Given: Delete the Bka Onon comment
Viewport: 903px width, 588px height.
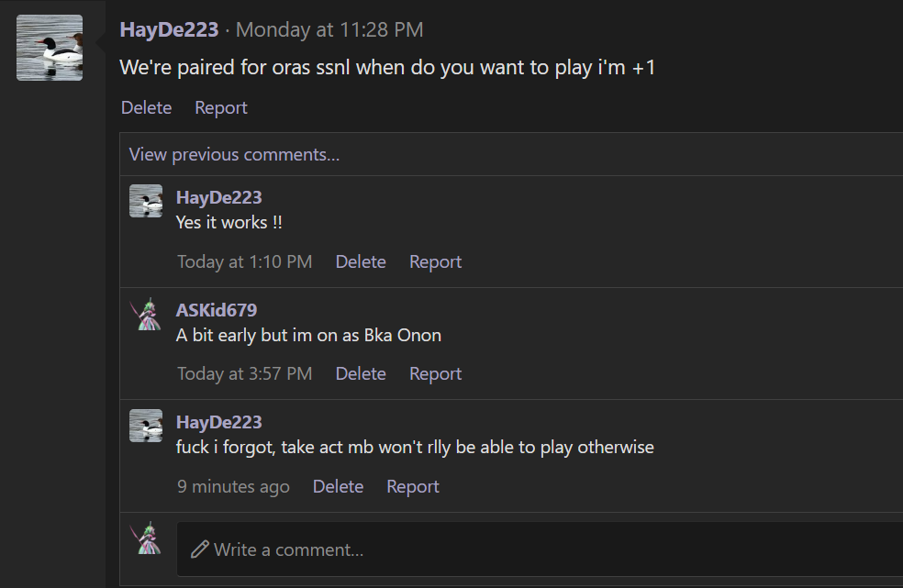Looking at the screenshot, I should tap(361, 373).
